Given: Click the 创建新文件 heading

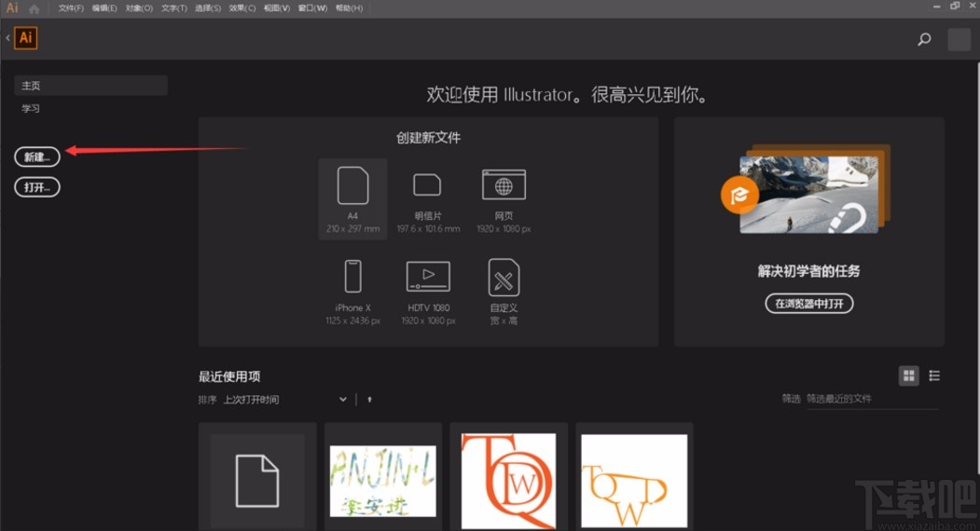Looking at the screenshot, I should [428, 138].
